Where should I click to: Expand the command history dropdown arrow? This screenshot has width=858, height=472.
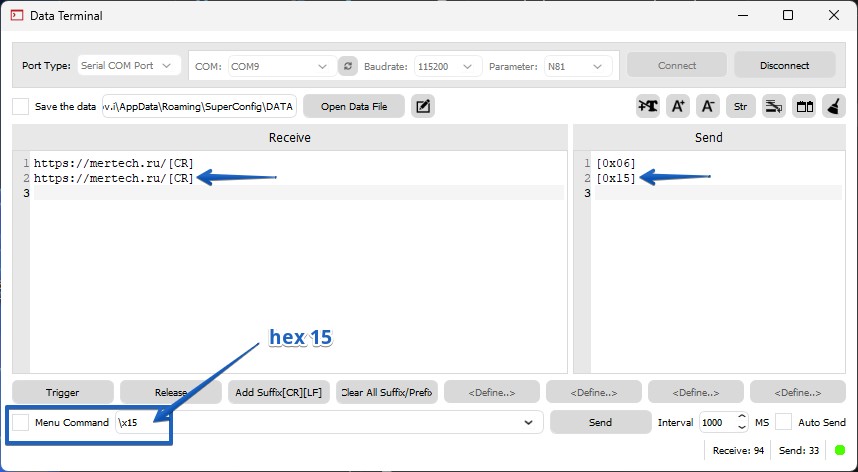[528, 423]
